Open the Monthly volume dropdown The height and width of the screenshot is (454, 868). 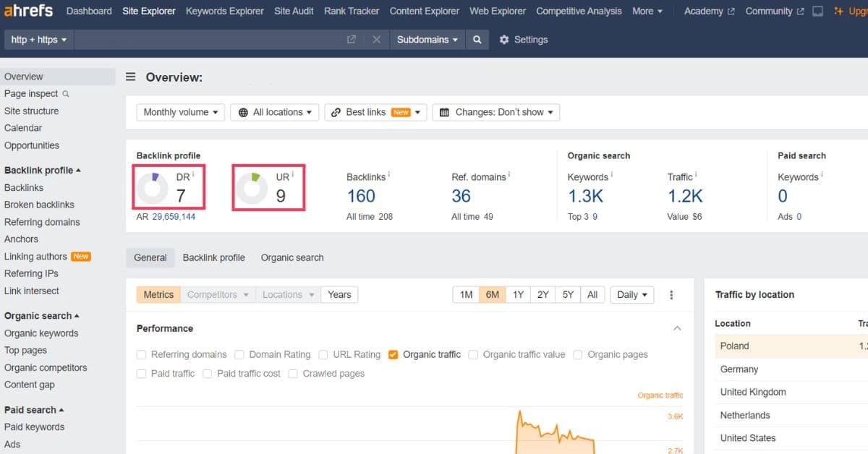(181, 112)
